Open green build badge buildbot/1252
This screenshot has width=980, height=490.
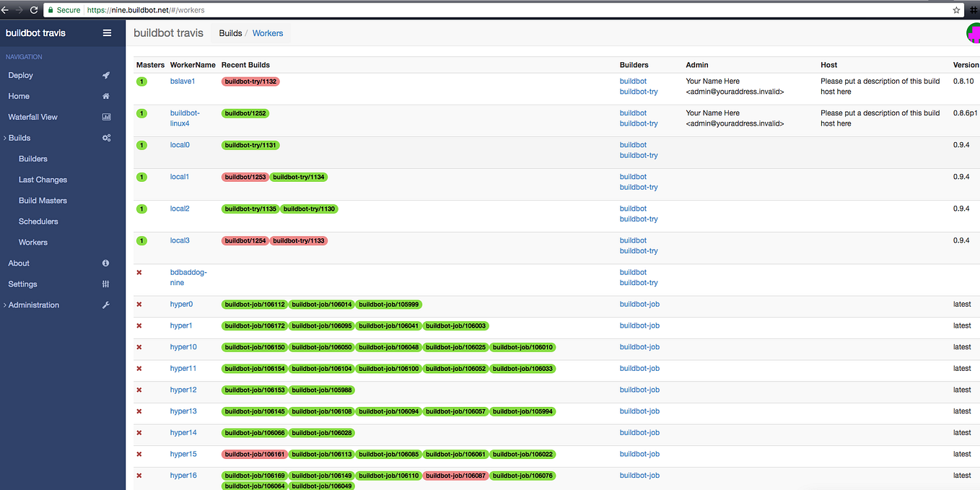tap(245, 113)
